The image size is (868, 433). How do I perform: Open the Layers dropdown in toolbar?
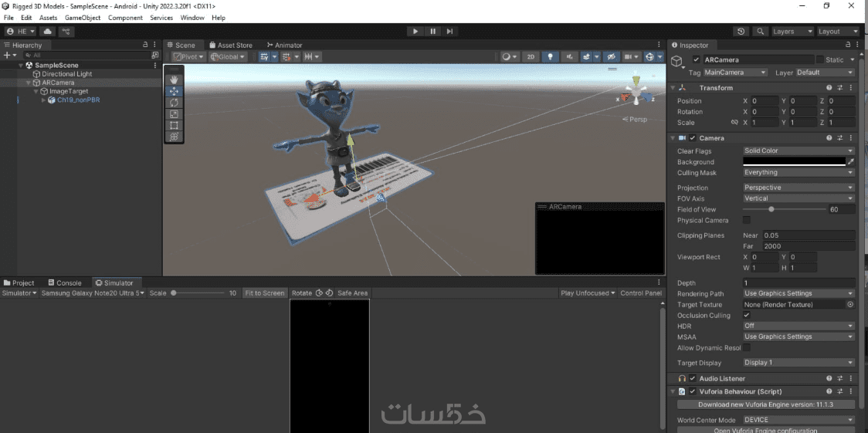click(793, 32)
